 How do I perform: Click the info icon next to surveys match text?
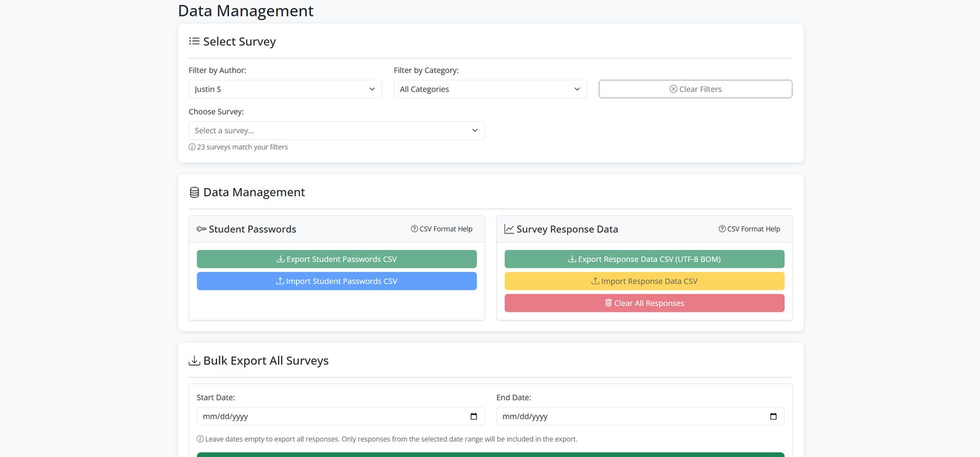click(x=192, y=147)
